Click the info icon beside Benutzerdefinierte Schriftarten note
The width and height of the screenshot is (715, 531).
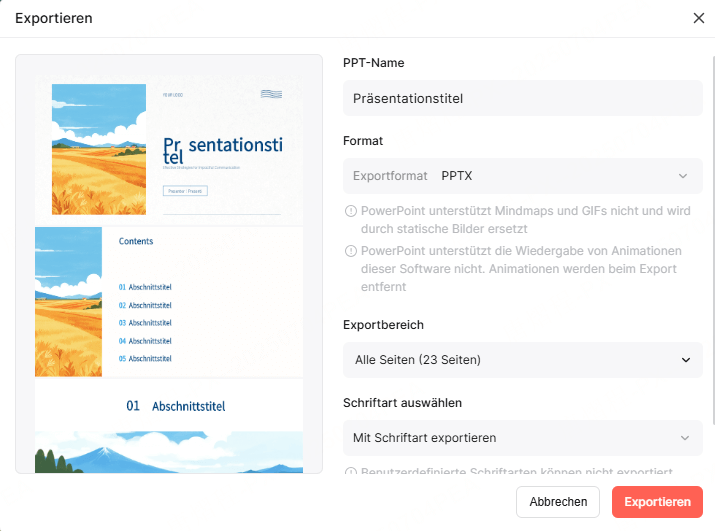click(x=350, y=471)
